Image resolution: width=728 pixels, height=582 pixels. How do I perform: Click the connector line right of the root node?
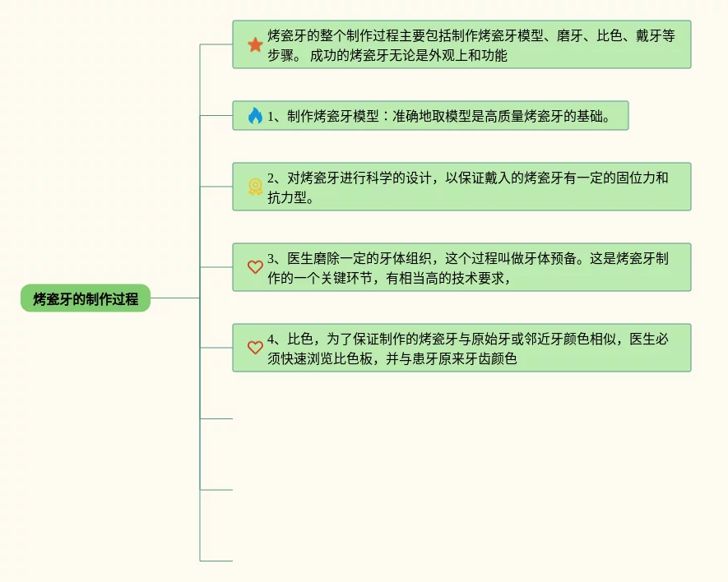pos(174,298)
